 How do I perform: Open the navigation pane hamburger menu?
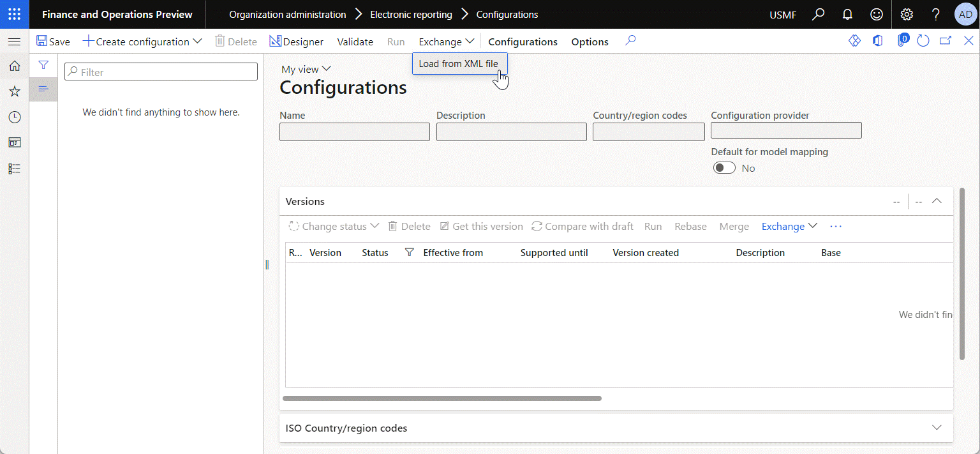14,42
